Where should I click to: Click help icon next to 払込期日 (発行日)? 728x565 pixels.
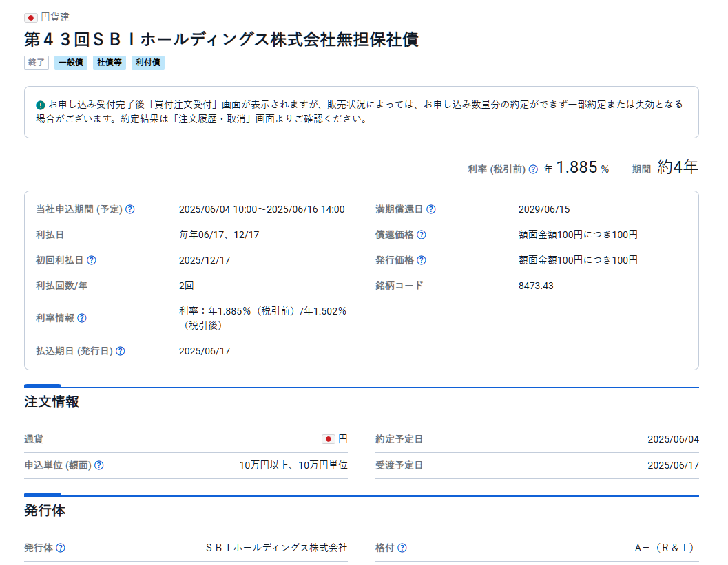121,351
